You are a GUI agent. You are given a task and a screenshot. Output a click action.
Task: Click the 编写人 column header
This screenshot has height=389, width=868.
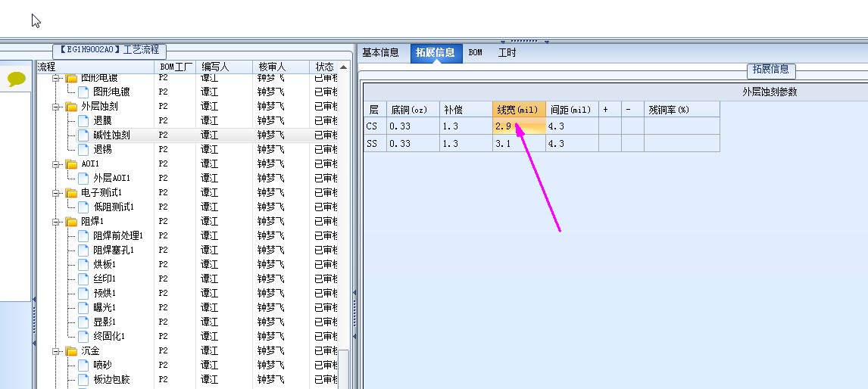click(x=224, y=67)
